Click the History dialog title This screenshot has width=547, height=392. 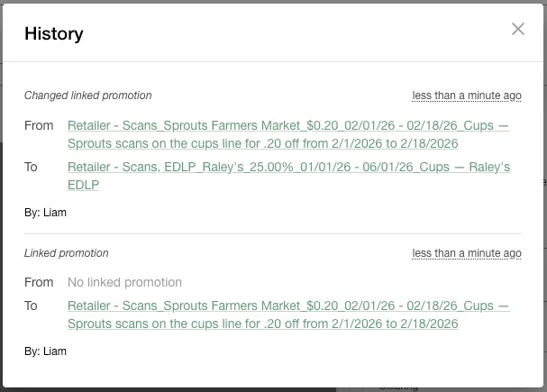click(54, 33)
